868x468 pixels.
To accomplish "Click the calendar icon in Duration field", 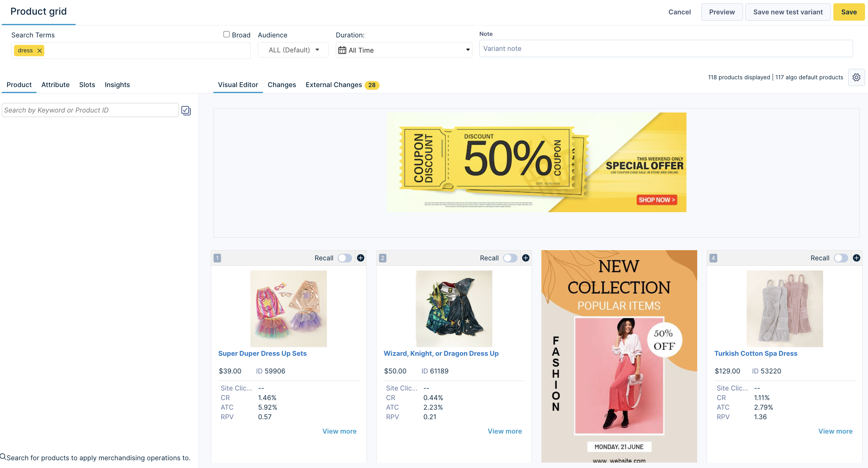I will click(x=342, y=50).
